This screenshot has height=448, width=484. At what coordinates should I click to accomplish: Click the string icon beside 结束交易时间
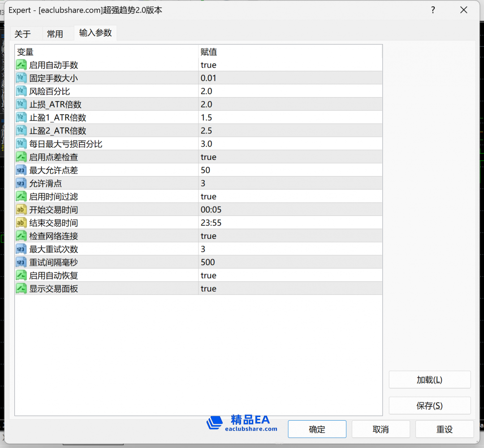(x=21, y=223)
